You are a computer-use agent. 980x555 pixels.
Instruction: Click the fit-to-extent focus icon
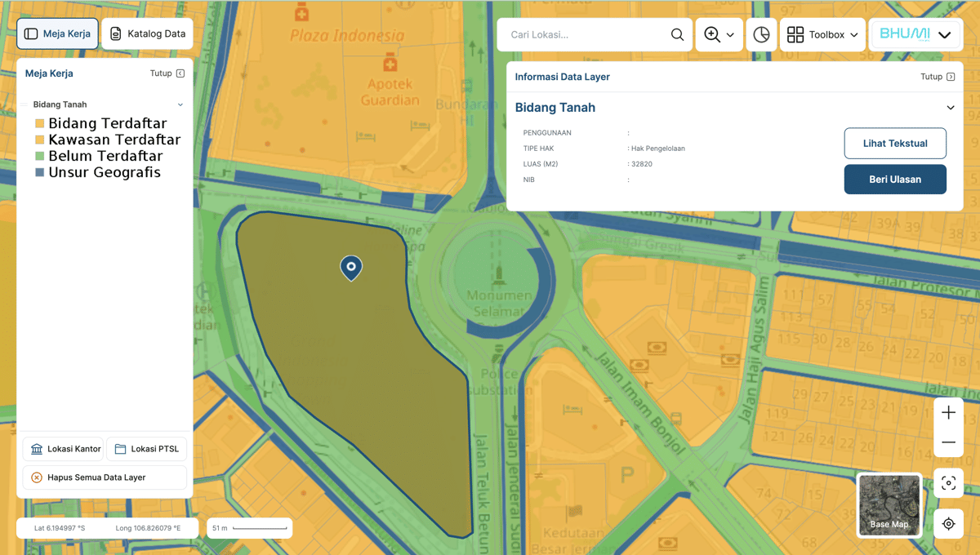[948, 483]
